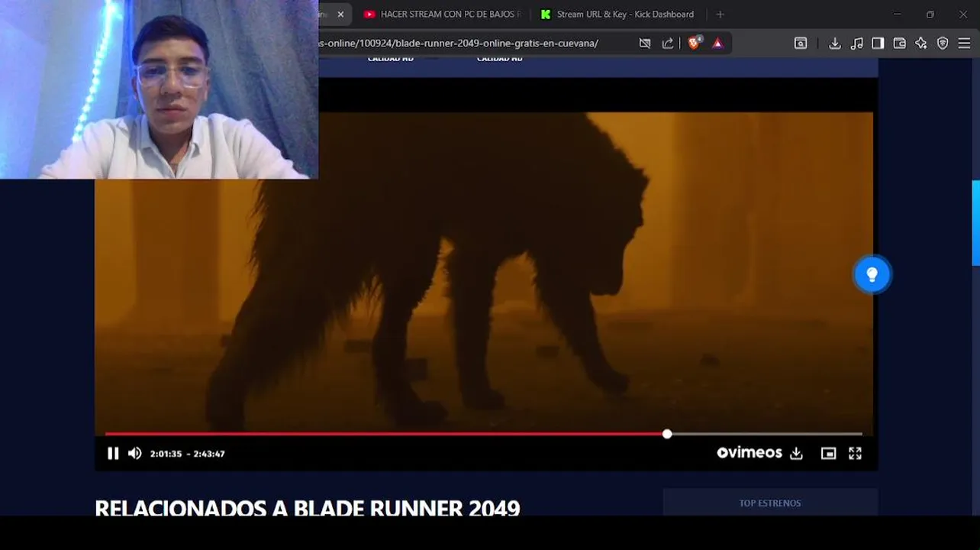Screen dimensions: 980x550
Task: Open Brave Wallet icon
Action: pos(899,44)
